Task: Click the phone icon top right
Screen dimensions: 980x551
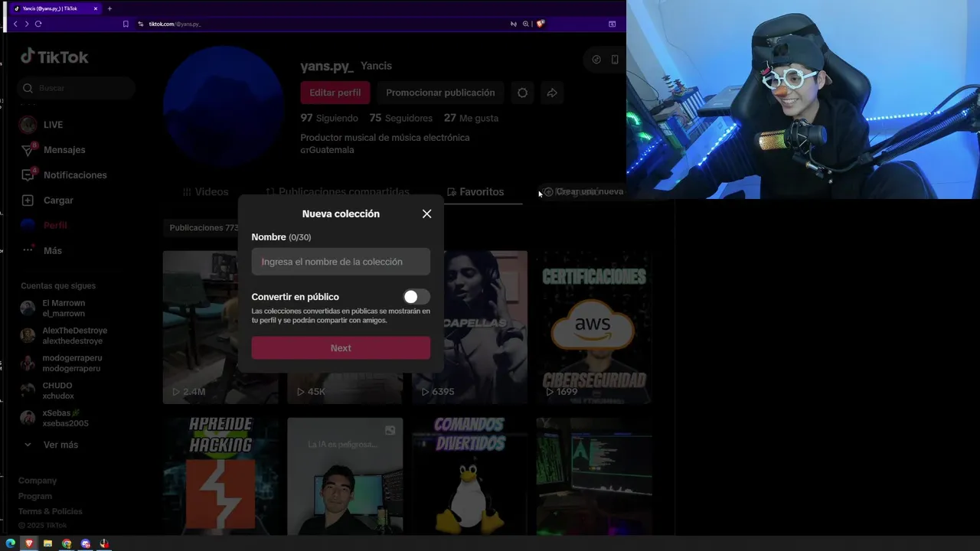Action: [615, 60]
